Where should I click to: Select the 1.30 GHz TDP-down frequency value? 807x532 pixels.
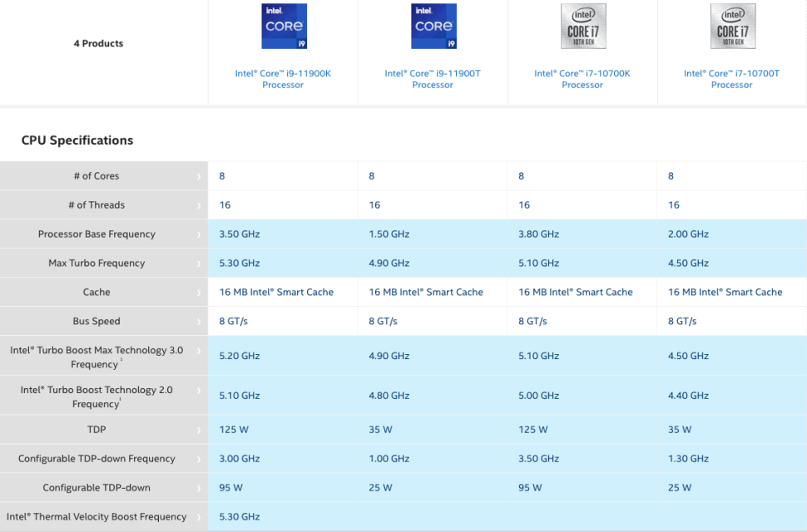pos(688,459)
